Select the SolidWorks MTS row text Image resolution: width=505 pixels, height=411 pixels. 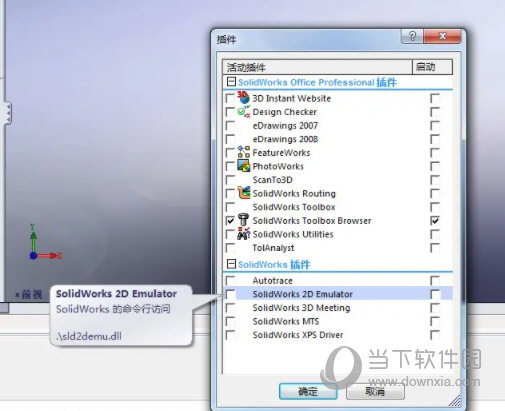pyautogui.click(x=286, y=321)
